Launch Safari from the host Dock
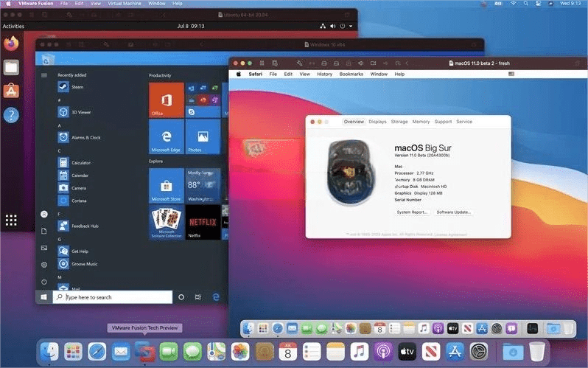The width and height of the screenshot is (588, 368). point(97,352)
